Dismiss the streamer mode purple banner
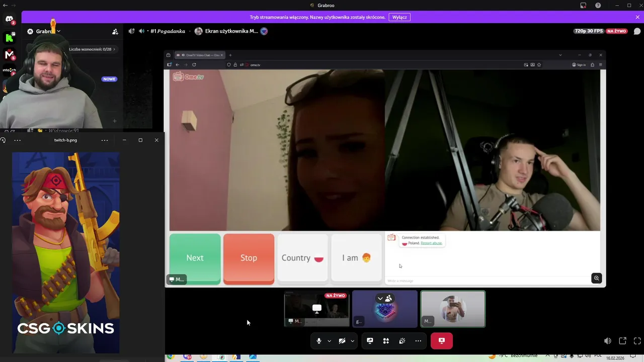This screenshot has width=644, height=362. (x=637, y=17)
